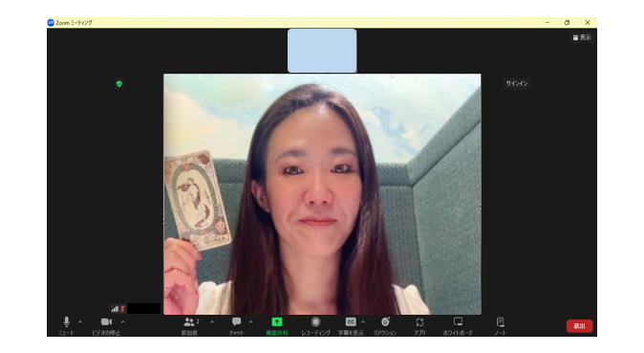Expand audio options arrow beside mute
Viewport: 644px width, 353px height.
click(x=80, y=322)
